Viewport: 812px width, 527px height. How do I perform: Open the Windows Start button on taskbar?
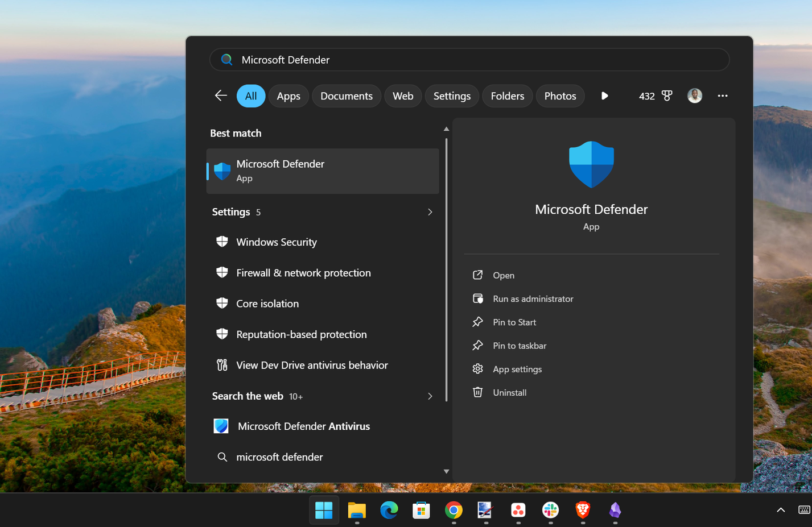[x=324, y=511]
